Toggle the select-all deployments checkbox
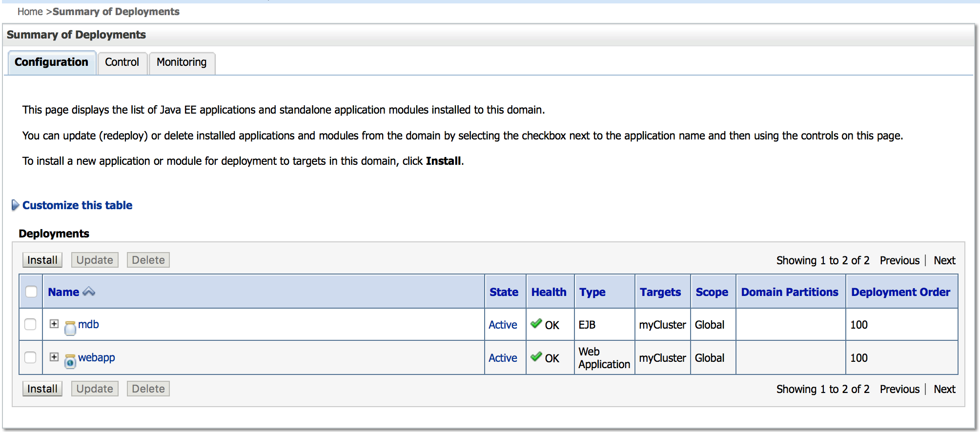The width and height of the screenshot is (980, 432). pyautogui.click(x=31, y=292)
